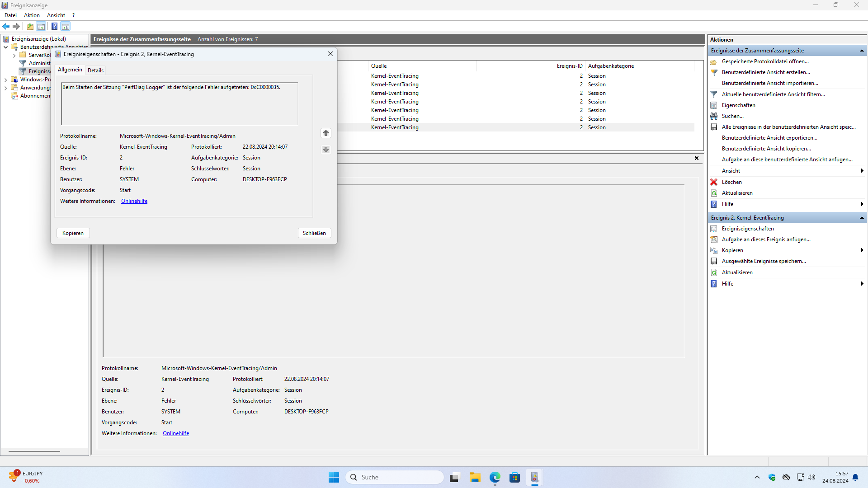Collapse Ereignis 2, Kernel-EventTracing actions section
This screenshot has width=868, height=488.
tap(862, 218)
